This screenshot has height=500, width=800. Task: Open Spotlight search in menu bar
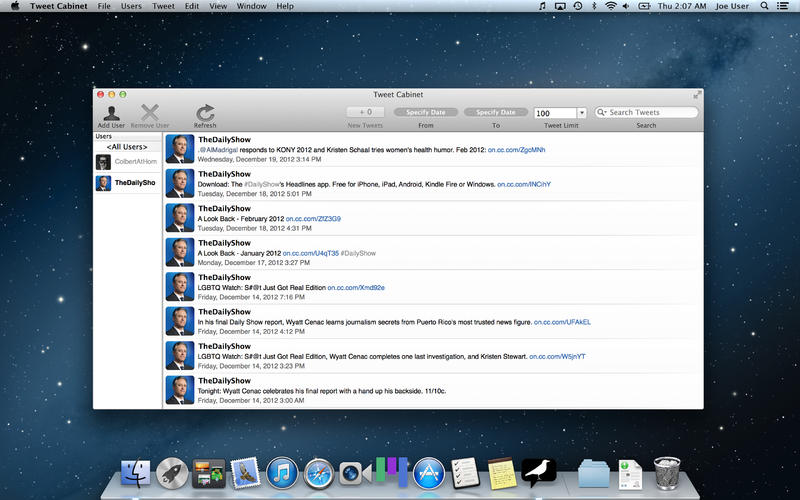click(x=764, y=6)
